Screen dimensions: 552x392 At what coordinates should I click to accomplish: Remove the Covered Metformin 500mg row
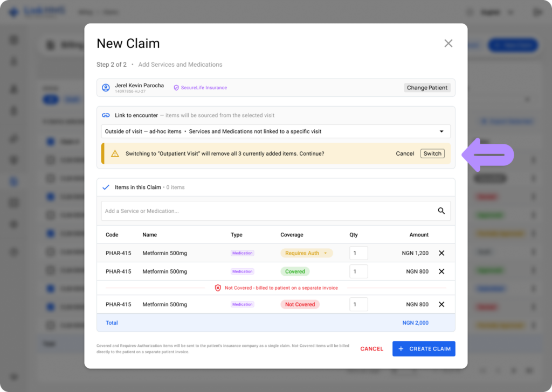441,271
